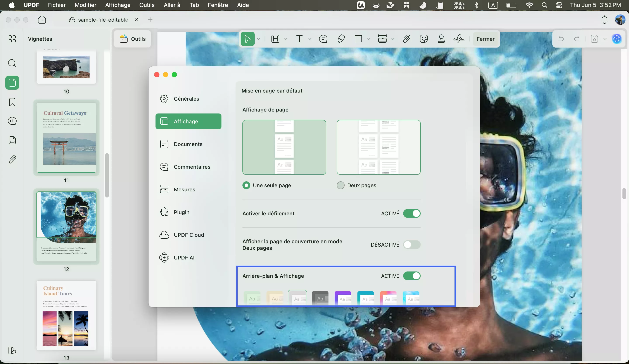Open the stamp tool
This screenshot has height=364, width=629.
tap(441, 39)
